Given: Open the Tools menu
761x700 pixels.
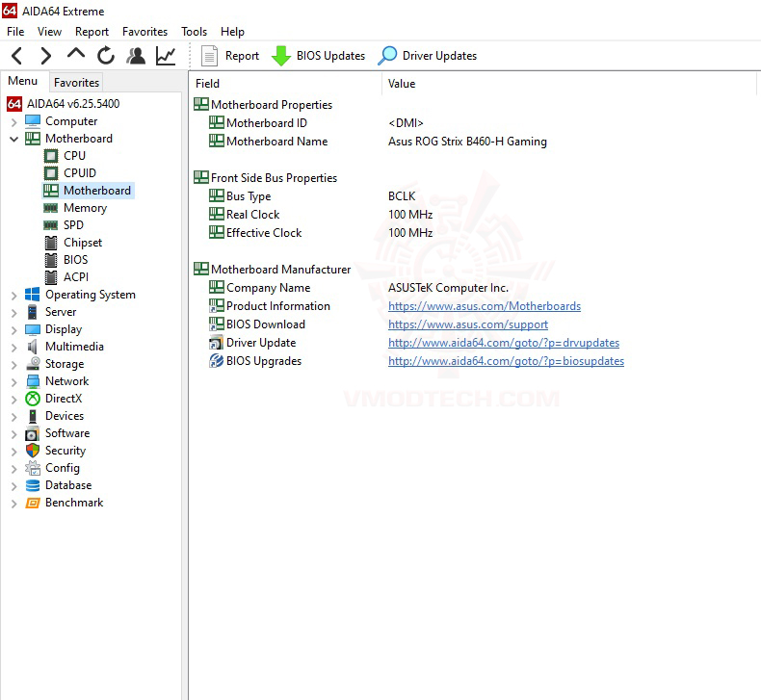Looking at the screenshot, I should click(x=195, y=32).
